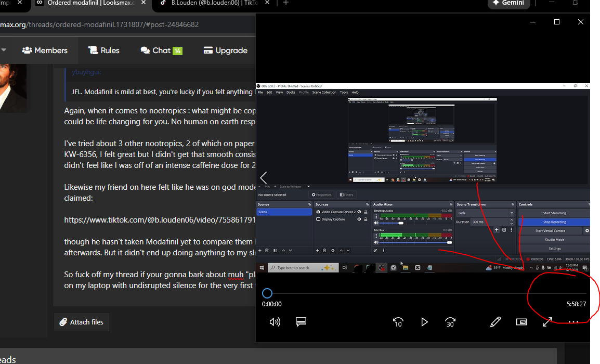
Task: Open the forum Rules page
Action: click(x=104, y=50)
